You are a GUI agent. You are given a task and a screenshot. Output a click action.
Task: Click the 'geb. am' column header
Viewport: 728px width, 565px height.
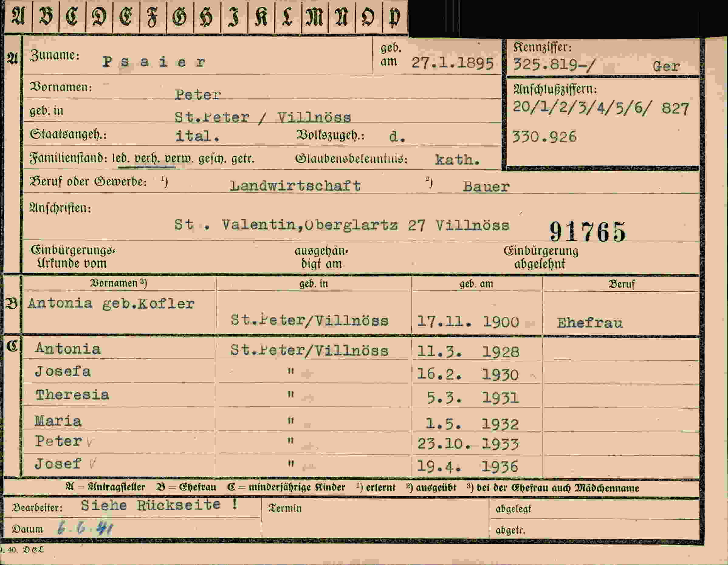point(476,284)
